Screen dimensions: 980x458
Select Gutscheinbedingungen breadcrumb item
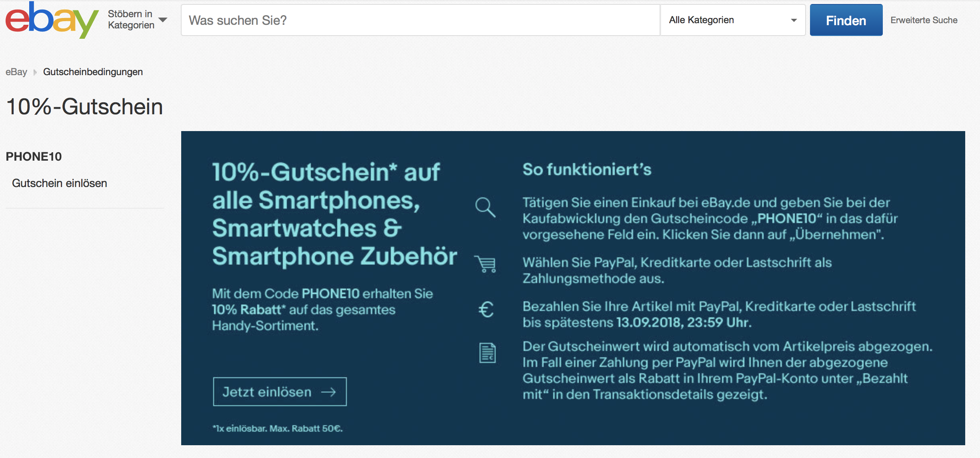93,72
